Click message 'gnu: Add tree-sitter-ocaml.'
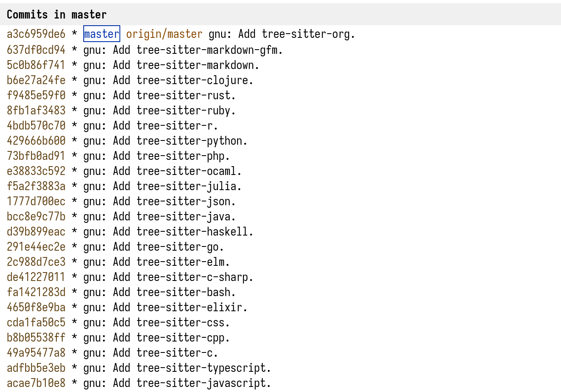The width and height of the screenshot is (561, 392). tap(162, 171)
